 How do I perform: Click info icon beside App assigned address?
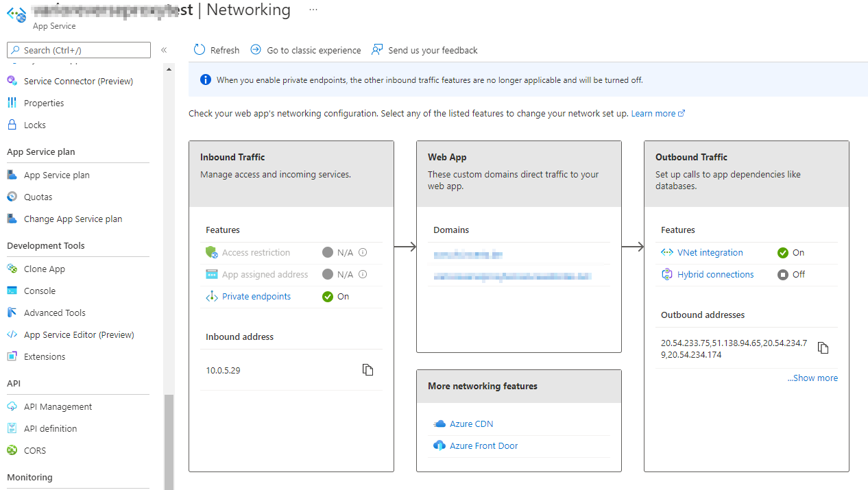click(x=363, y=274)
